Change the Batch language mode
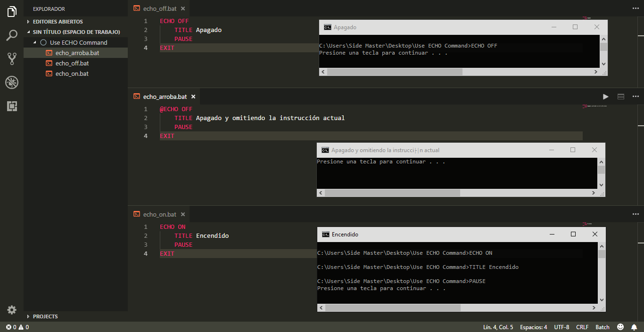This screenshot has height=332, width=644. click(x=603, y=327)
